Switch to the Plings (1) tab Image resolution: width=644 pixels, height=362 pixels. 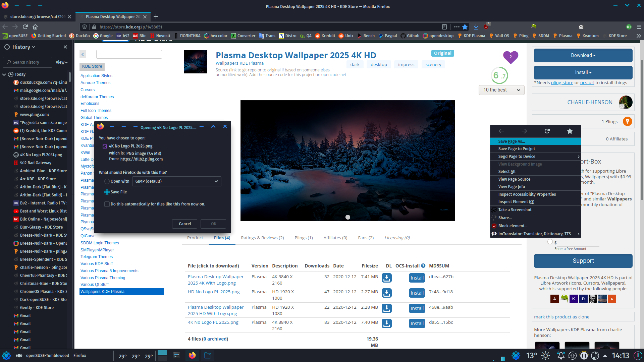[x=304, y=238]
